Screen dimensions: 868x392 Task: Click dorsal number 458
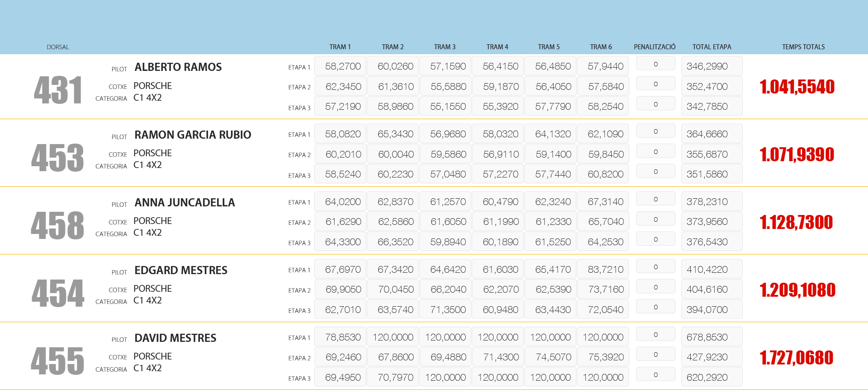pyautogui.click(x=57, y=226)
